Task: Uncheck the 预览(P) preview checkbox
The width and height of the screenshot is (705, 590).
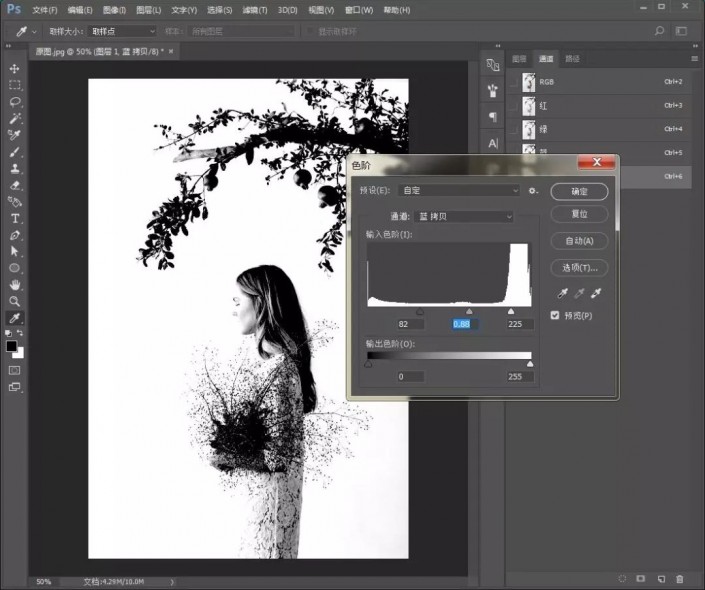Action: [556, 316]
